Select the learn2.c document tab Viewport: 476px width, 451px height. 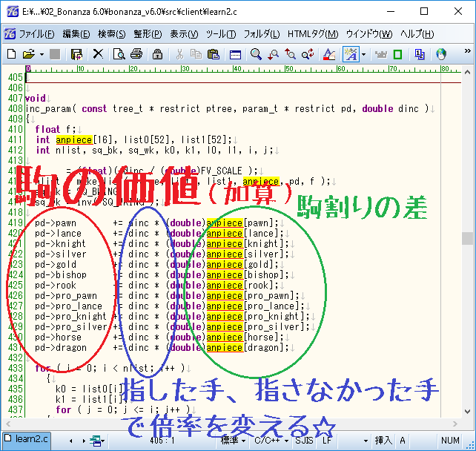(x=27, y=439)
